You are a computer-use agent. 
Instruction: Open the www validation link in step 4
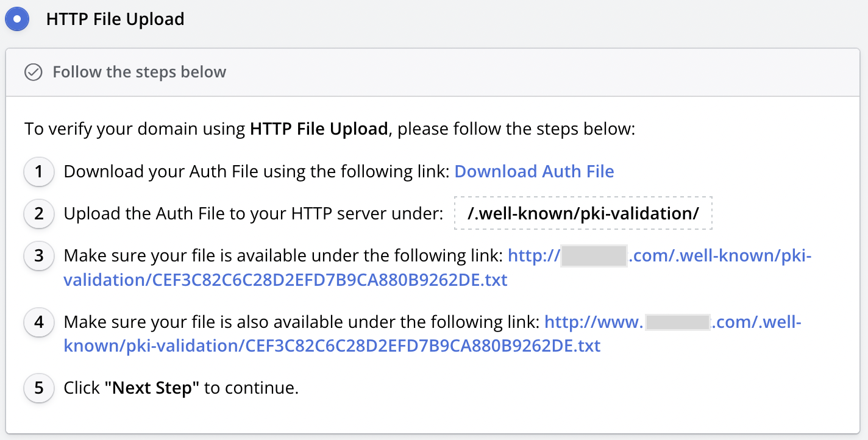click(x=332, y=346)
